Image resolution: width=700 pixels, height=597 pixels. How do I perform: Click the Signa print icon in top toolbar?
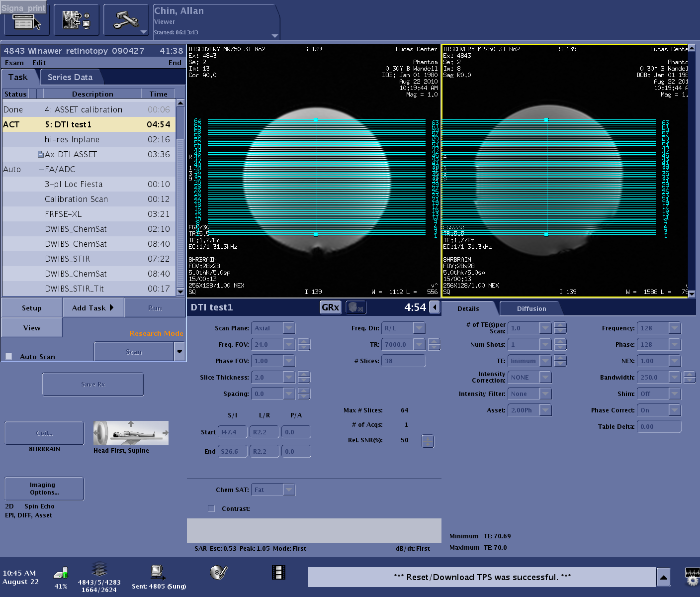tap(26, 20)
